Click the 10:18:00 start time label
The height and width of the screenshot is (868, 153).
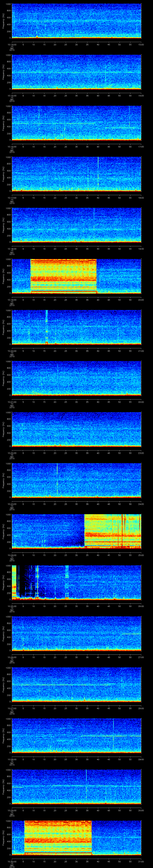tap(12, 249)
